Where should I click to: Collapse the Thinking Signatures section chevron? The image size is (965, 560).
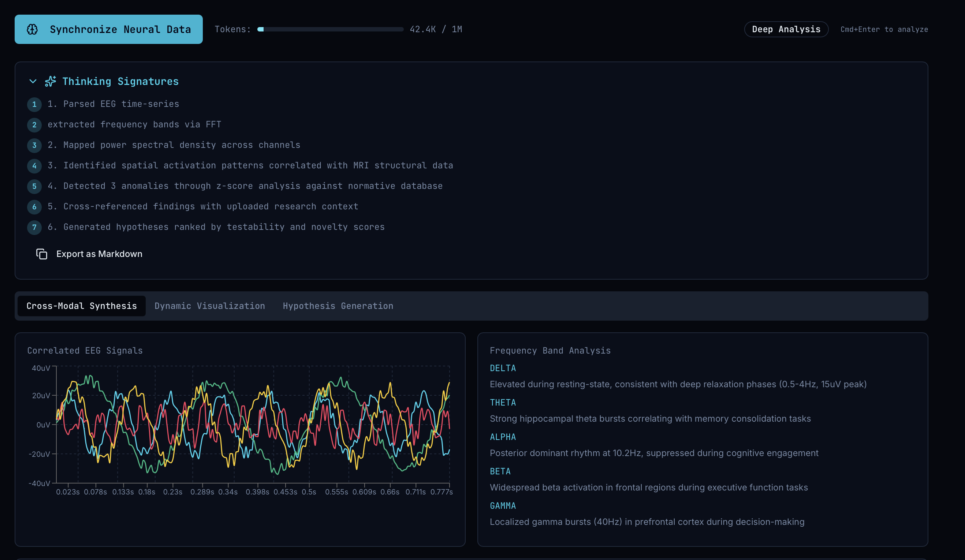33,82
